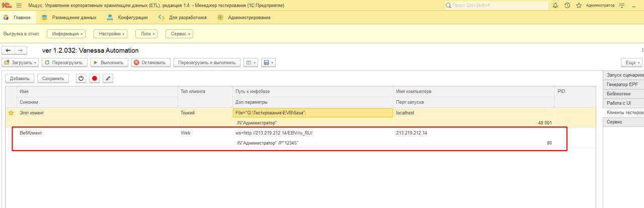Select the Имя компьютера column header

coord(474,91)
